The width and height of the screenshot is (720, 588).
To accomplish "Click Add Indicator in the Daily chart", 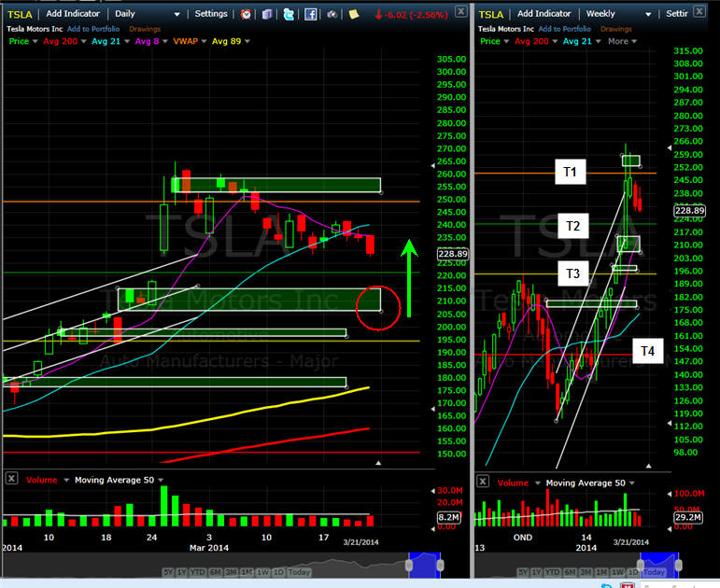I will 73,14.
